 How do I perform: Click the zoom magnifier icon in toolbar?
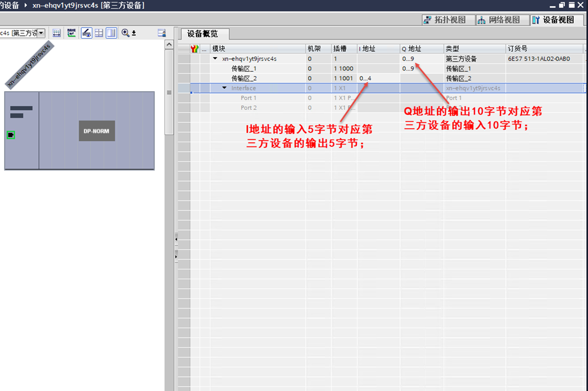coord(125,33)
